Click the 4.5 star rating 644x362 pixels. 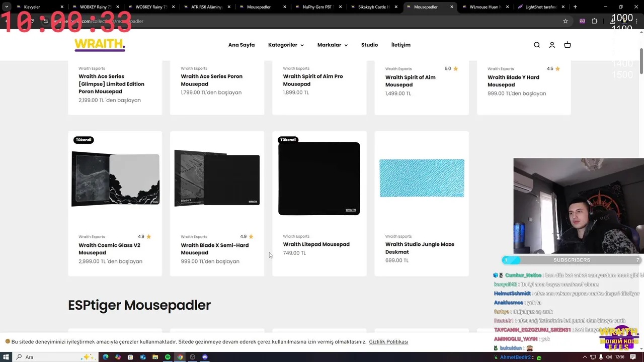point(553,69)
